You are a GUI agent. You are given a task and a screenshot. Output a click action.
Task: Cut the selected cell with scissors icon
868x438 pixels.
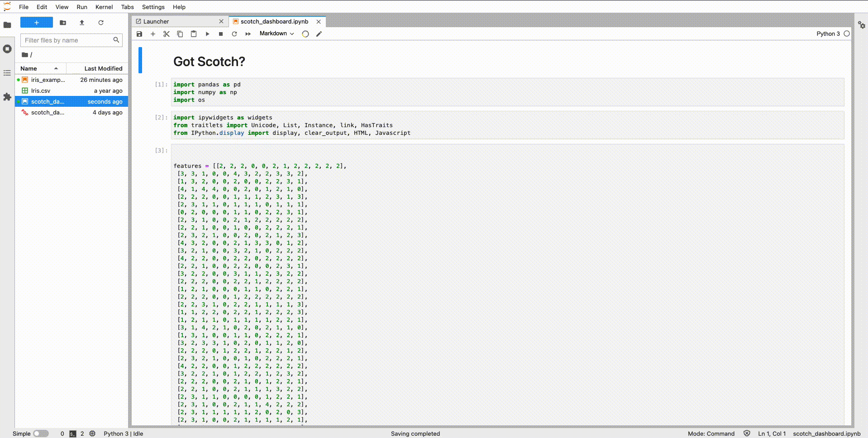point(167,34)
